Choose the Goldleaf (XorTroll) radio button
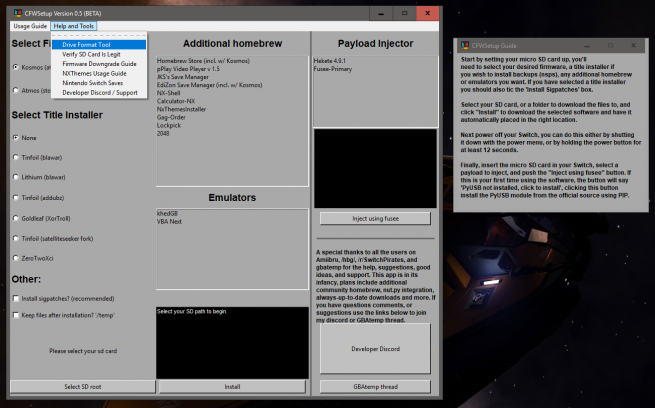Screen dimensions: 655x408 [x=15, y=215]
